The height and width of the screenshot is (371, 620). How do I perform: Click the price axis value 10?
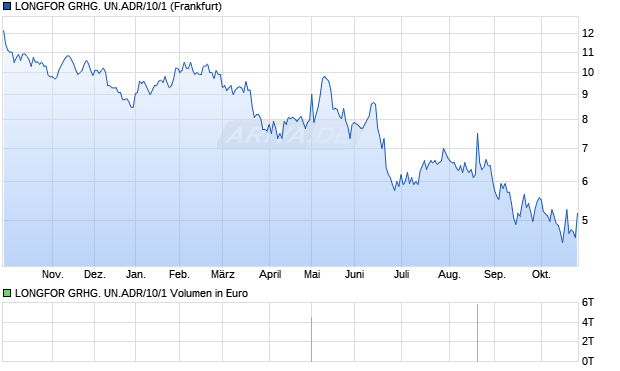(x=588, y=72)
